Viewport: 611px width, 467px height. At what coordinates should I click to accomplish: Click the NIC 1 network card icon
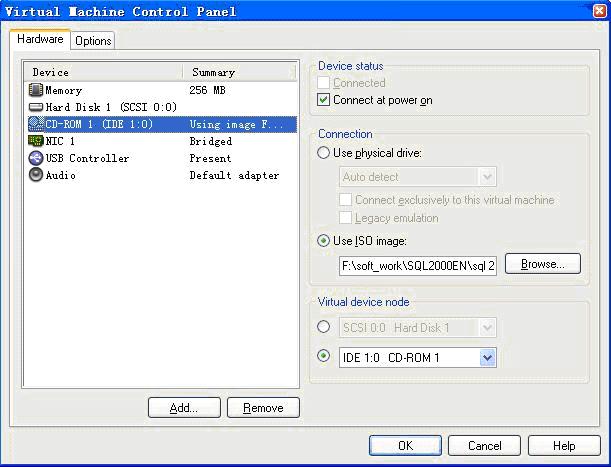(x=36, y=141)
